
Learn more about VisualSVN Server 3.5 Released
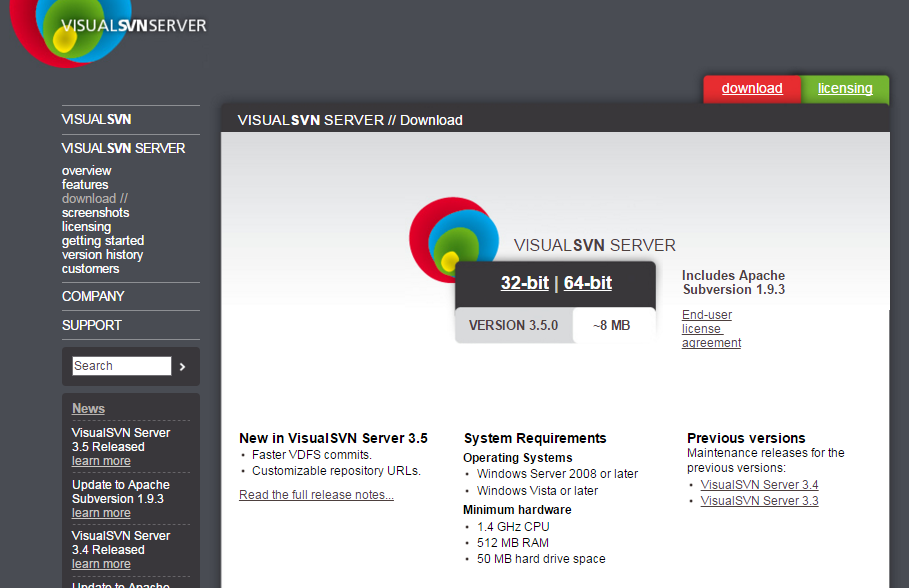pyautogui.click(x=101, y=461)
